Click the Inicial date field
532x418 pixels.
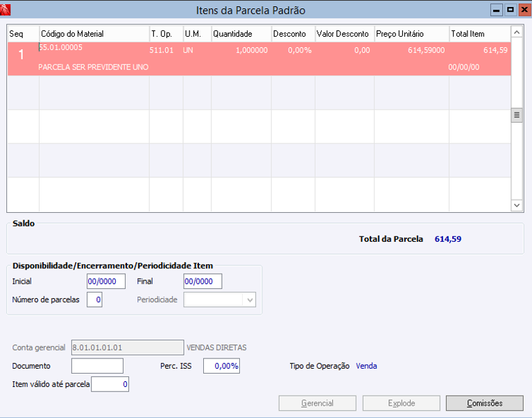coord(106,281)
